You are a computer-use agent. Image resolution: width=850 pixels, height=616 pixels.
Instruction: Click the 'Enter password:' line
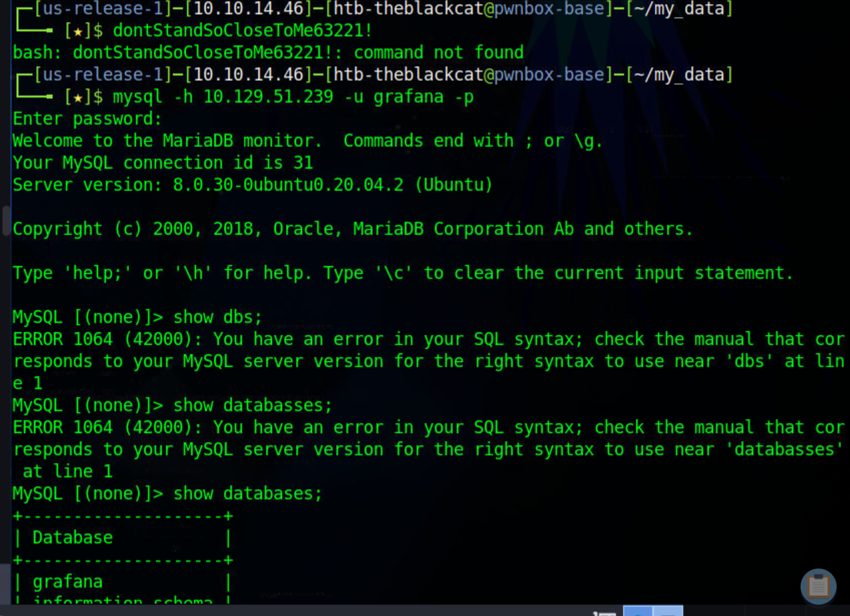coord(88,119)
